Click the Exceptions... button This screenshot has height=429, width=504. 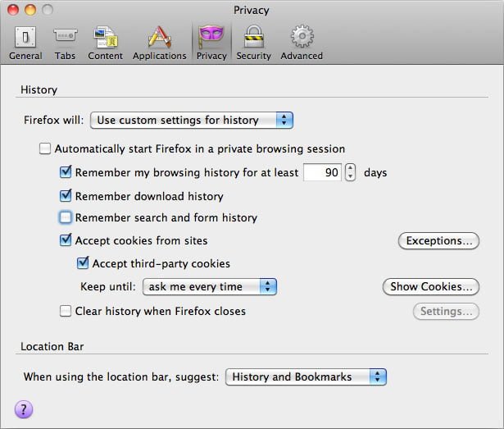(438, 241)
